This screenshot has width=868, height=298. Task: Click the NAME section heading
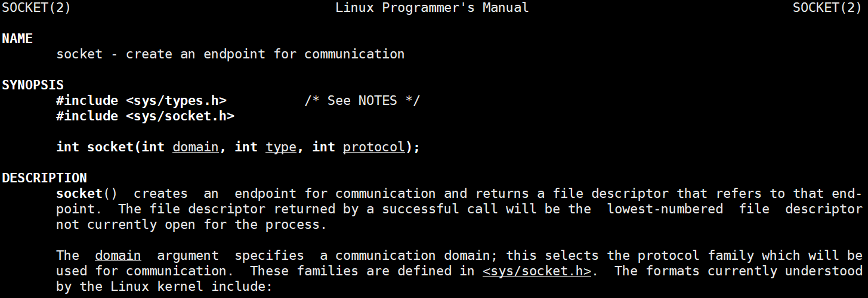pyautogui.click(x=17, y=39)
